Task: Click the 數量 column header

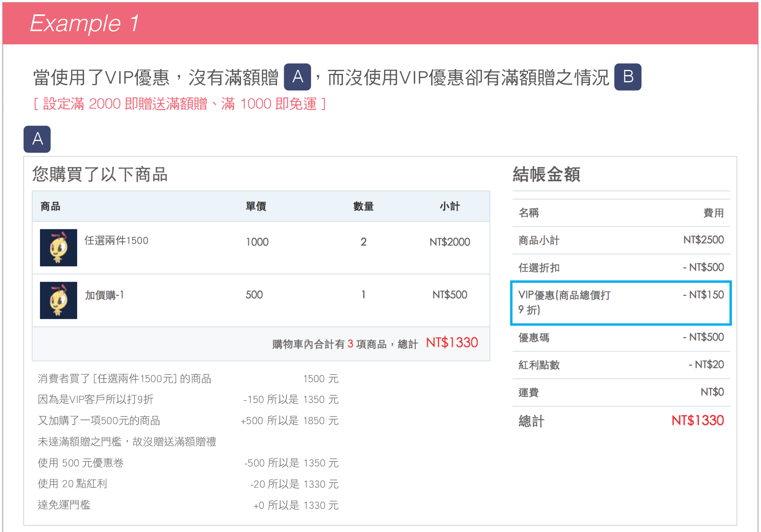Action: 363,206
